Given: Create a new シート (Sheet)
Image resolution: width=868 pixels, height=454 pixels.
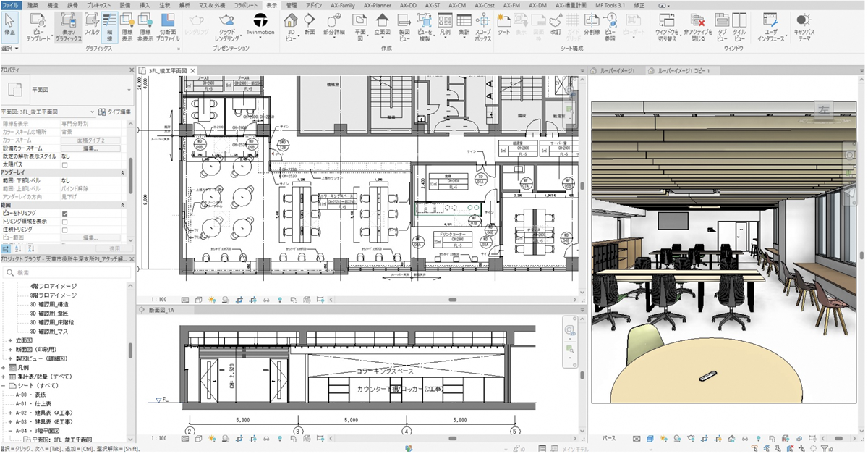Looking at the screenshot, I should [x=504, y=23].
